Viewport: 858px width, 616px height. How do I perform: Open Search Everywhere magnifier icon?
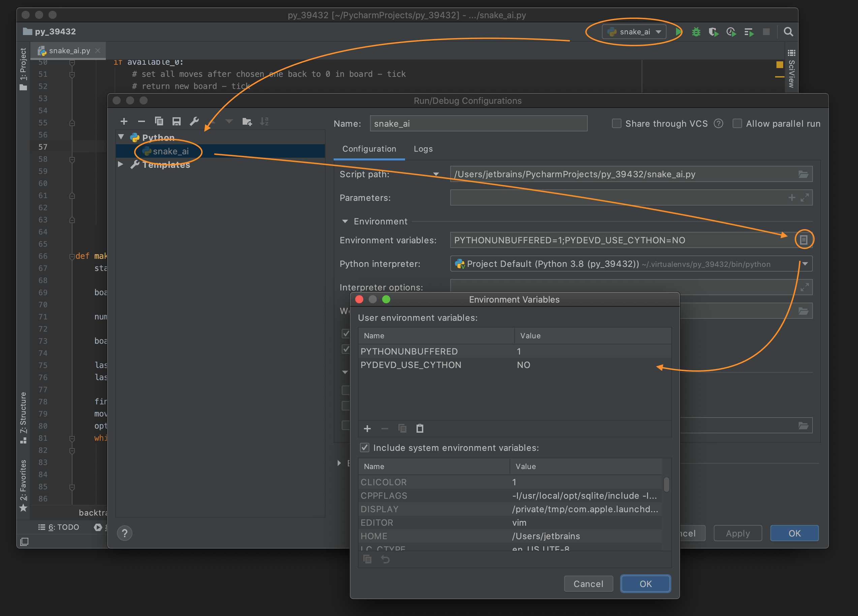[788, 32]
